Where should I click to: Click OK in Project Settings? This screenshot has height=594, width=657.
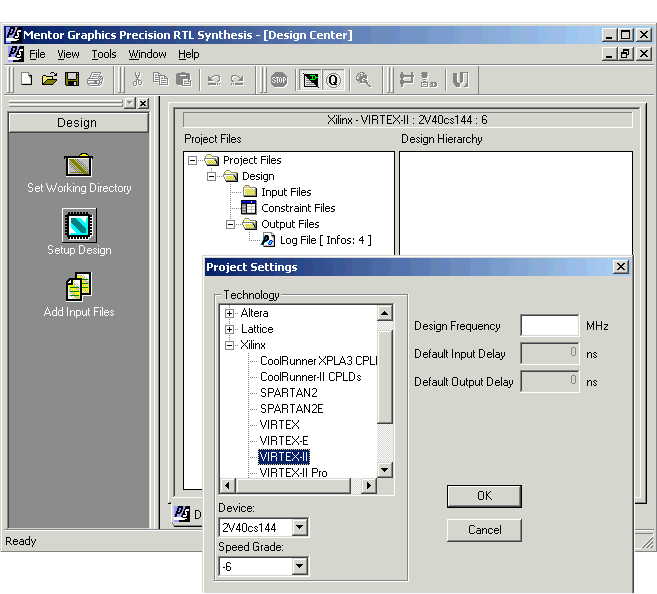point(484,496)
